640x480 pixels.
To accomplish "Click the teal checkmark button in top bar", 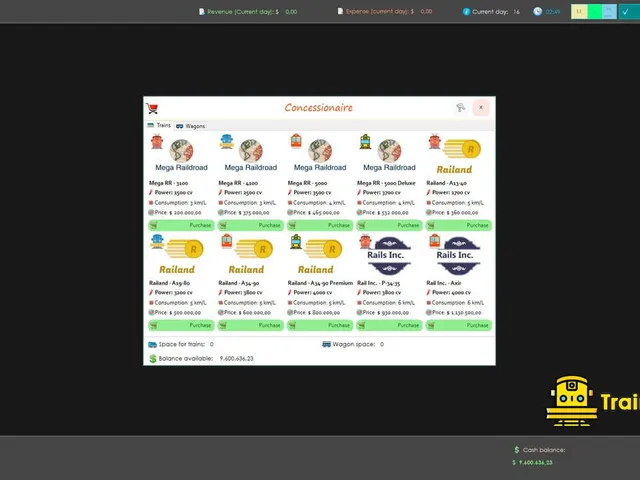I will pyautogui.click(x=629, y=11).
